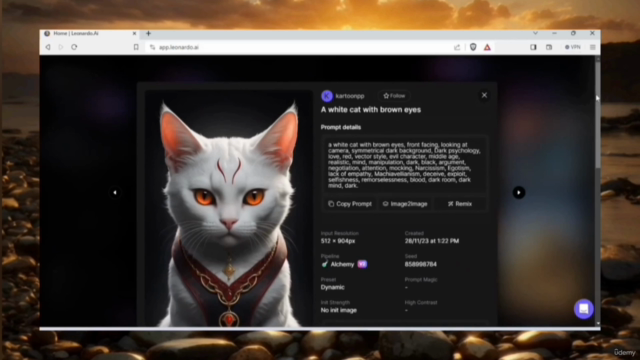Click the title A white cat with brown eyes
640x360 pixels.
[x=371, y=109]
